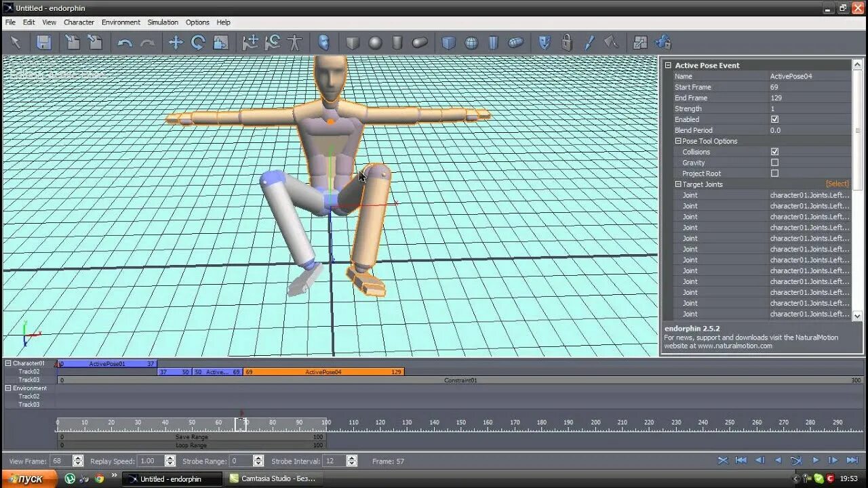The height and width of the screenshot is (488, 868).
Task: Select the rotate tool
Action: [x=198, y=43]
